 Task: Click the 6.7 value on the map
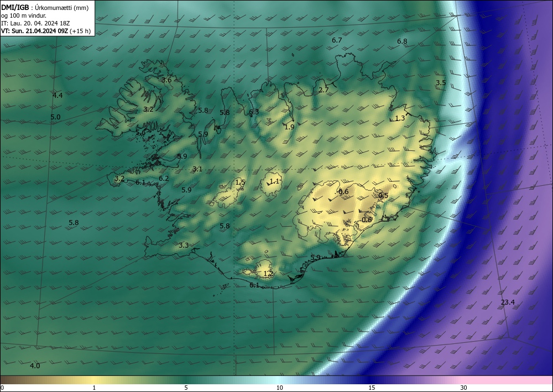[x=337, y=40]
